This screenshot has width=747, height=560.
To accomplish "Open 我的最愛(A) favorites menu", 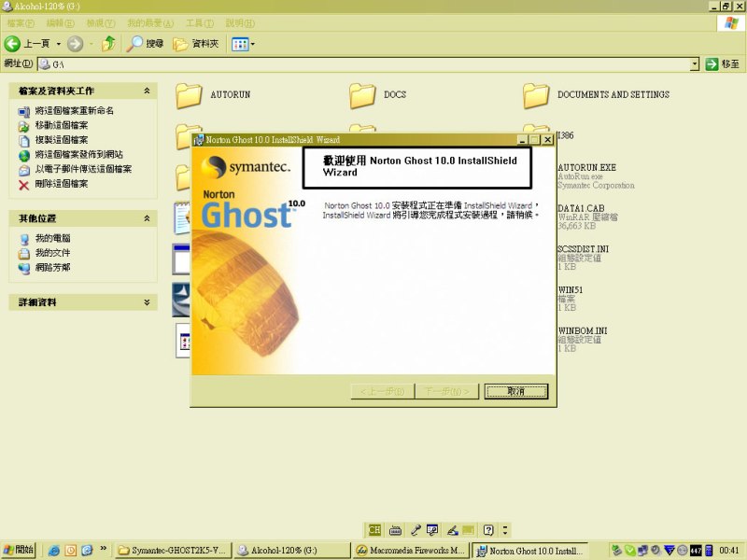I will (150, 22).
